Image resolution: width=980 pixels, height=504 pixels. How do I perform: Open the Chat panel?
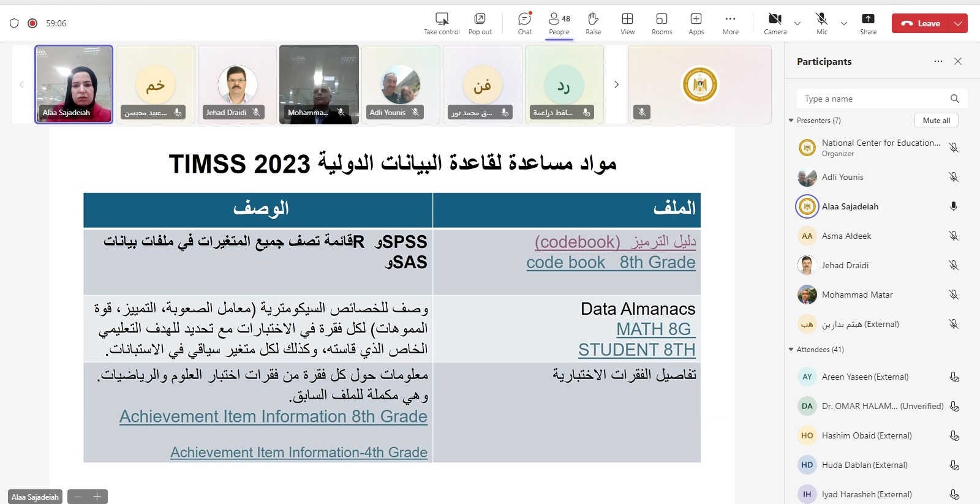tap(525, 23)
